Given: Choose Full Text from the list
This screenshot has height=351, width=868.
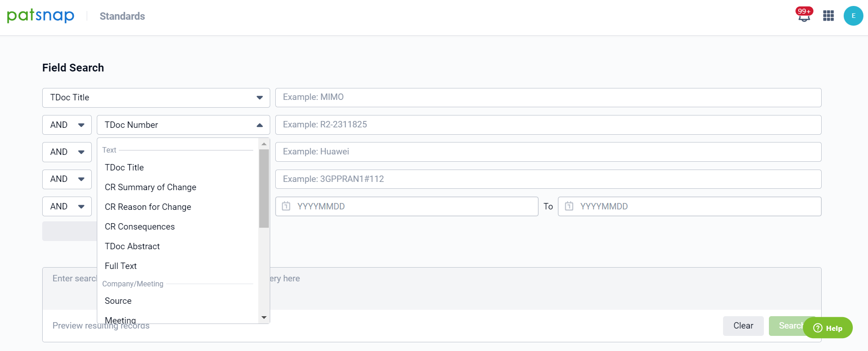Looking at the screenshot, I should click(x=121, y=266).
